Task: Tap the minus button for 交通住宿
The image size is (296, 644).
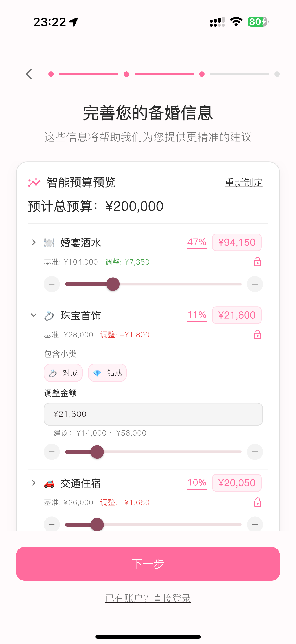Action: (x=52, y=524)
